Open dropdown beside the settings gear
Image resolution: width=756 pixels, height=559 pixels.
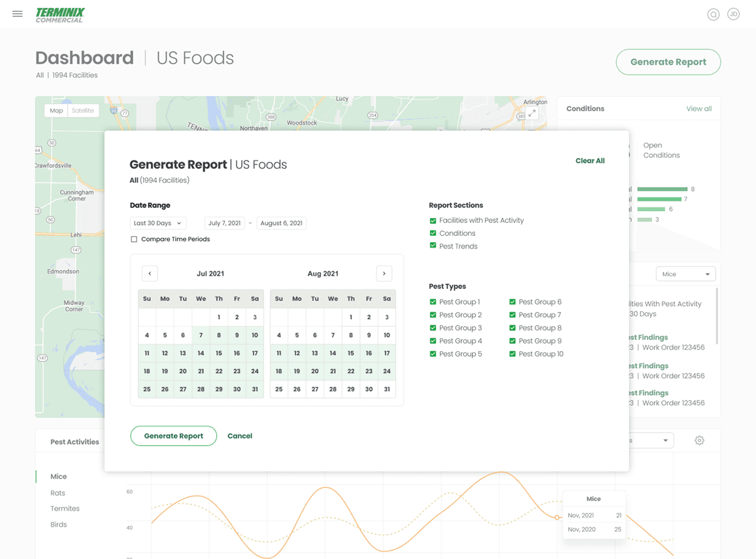pos(652,440)
